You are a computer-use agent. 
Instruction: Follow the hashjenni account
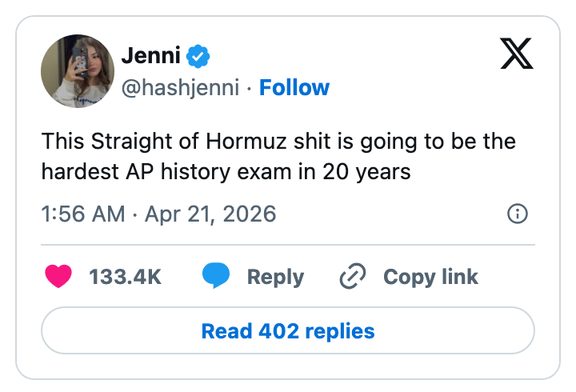(x=294, y=87)
